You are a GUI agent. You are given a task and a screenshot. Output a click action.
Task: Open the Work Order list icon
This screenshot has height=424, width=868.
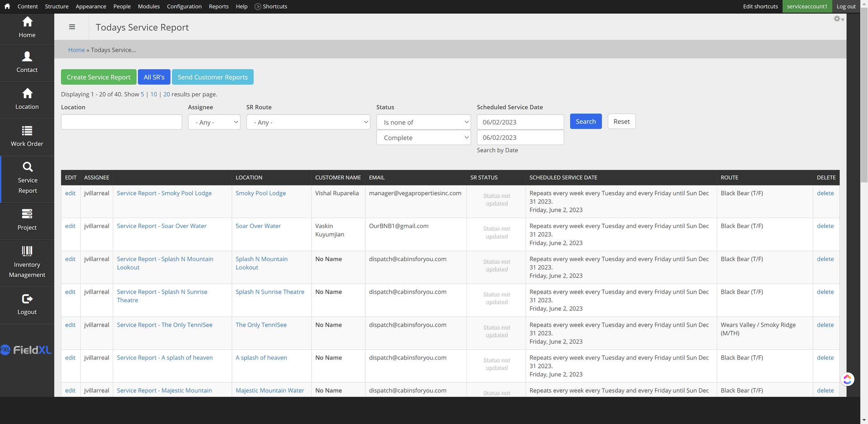(x=27, y=131)
